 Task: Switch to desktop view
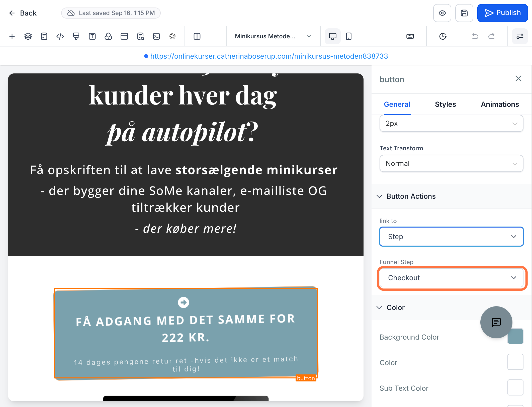(333, 37)
